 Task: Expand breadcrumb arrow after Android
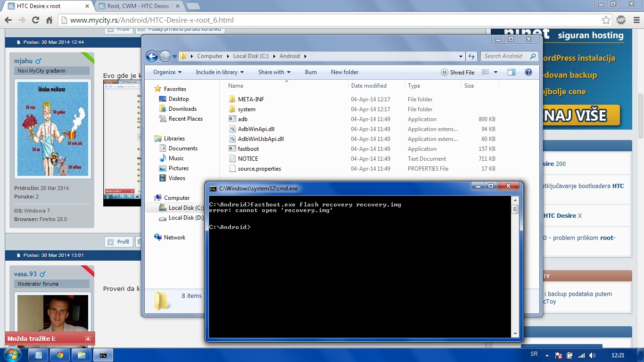(x=305, y=56)
